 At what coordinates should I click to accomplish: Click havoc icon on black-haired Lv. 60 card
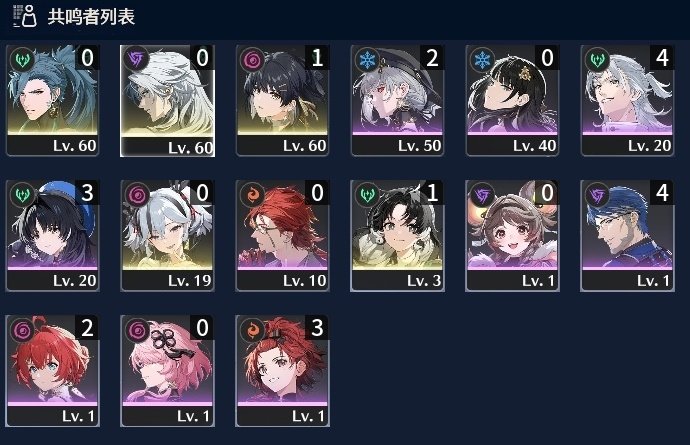tap(252, 59)
